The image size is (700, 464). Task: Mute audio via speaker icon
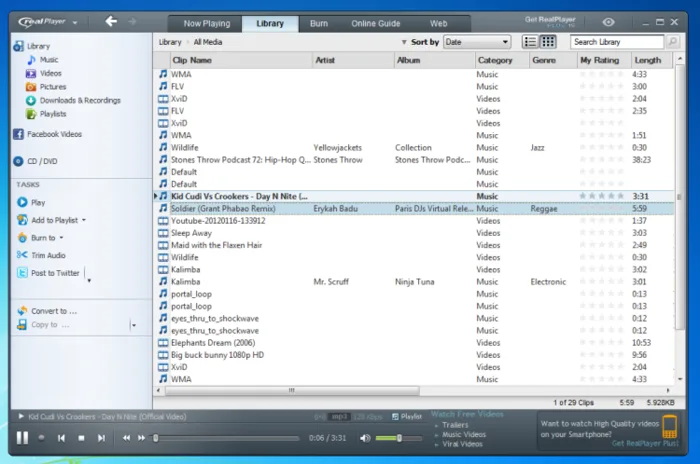click(x=365, y=438)
